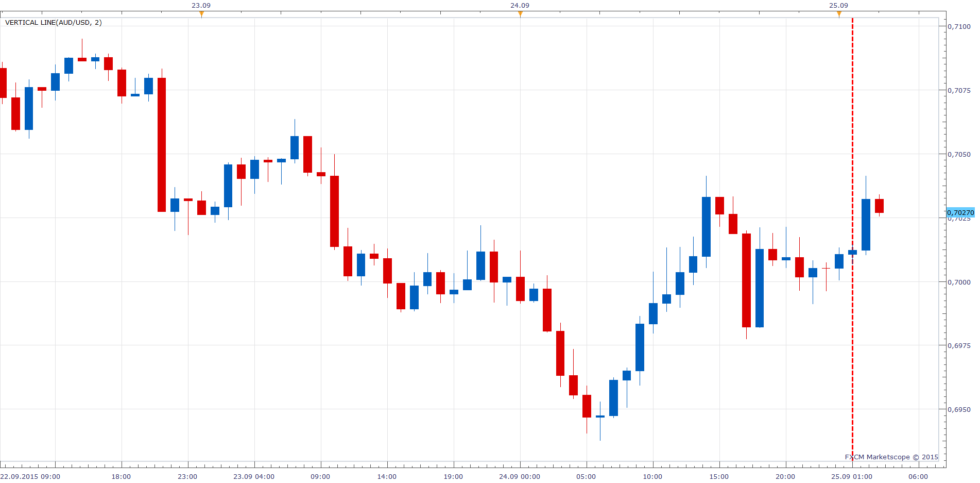This screenshot has height=483, width=980.
Task: Click the "05:00" time axis label
Action: 586,477
